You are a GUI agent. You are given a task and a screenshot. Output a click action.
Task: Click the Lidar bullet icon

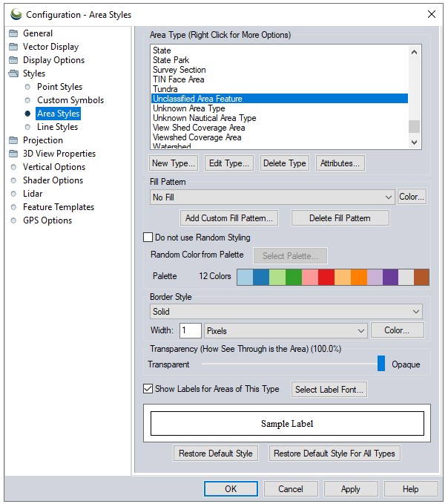tap(13, 194)
